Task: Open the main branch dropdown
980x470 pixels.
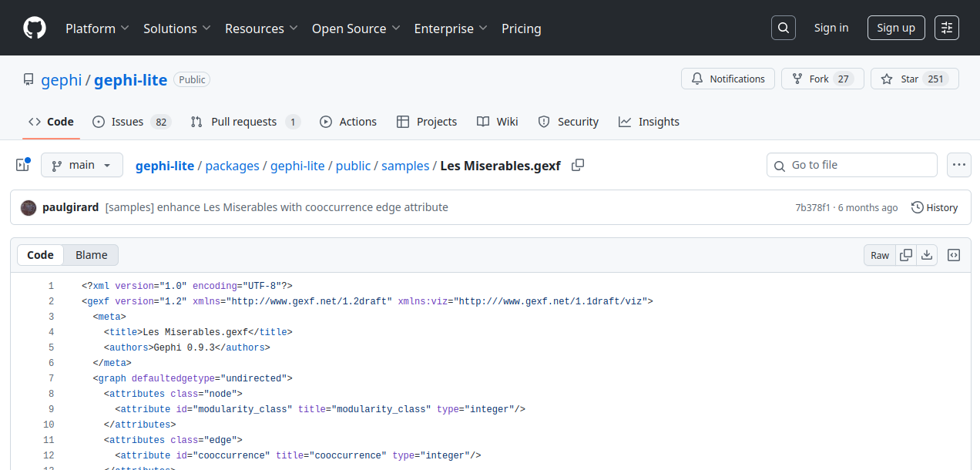Action: pyautogui.click(x=82, y=165)
